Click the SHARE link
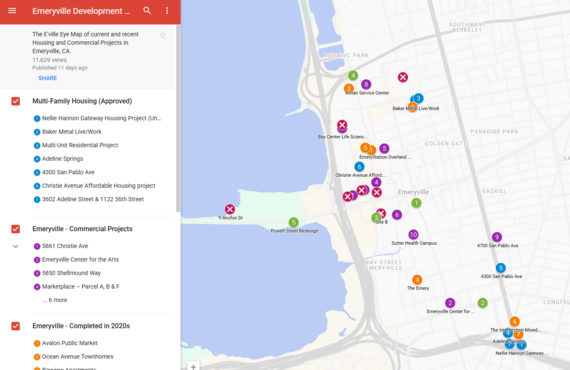Image resolution: width=570 pixels, height=370 pixels. point(48,78)
